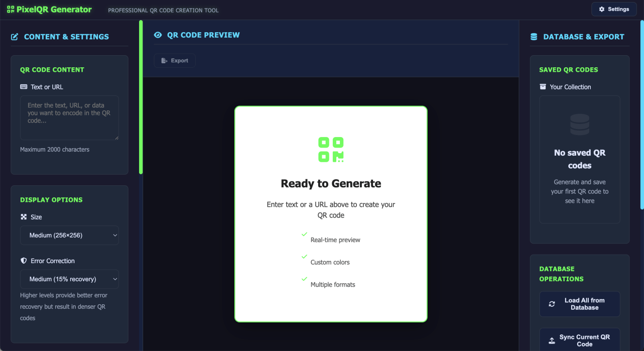Click the large database stack icon in Saved QR Codes

(580, 125)
